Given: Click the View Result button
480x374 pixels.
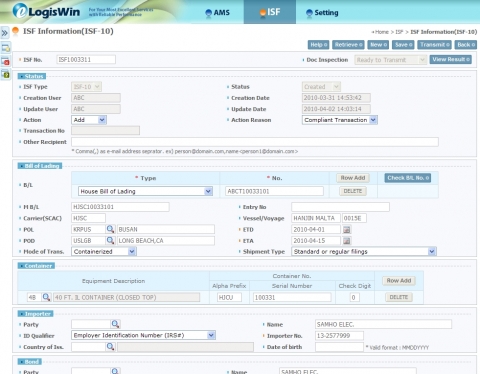Looking at the screenshot, I should click(451, 59).
